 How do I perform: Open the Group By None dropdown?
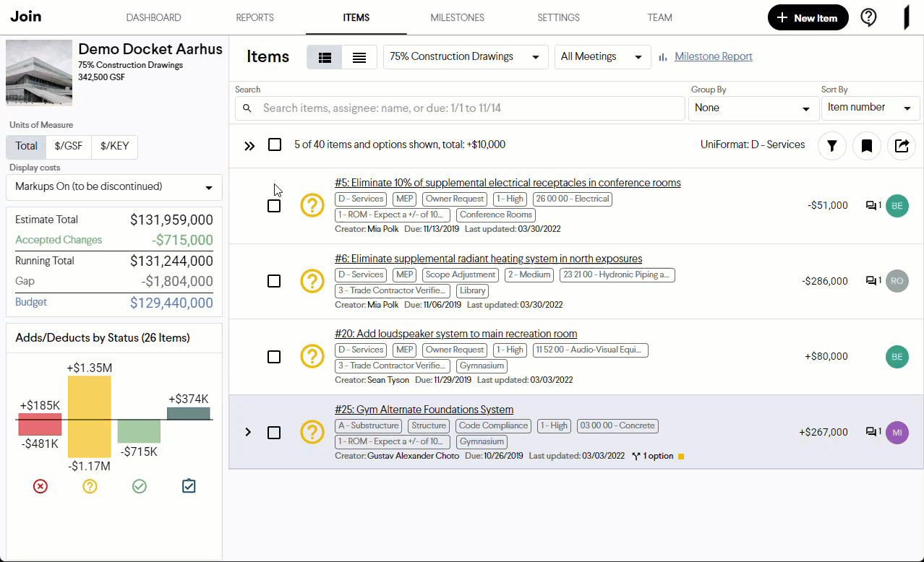pos(753,108)
